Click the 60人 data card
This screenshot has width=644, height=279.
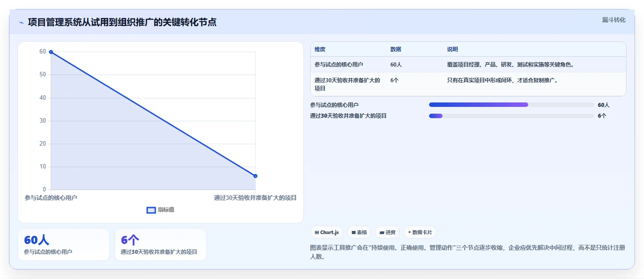point(64,244)
